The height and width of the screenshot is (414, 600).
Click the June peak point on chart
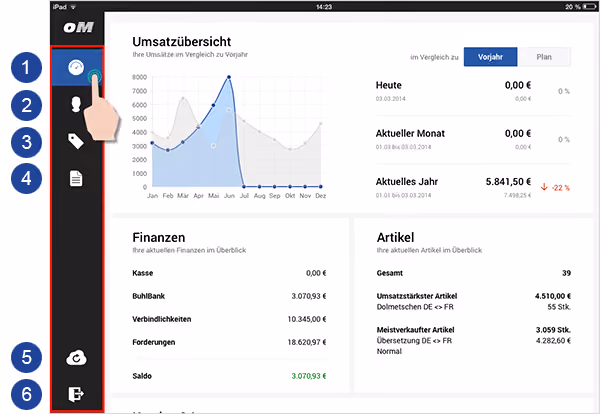click(x=229, y=77)
